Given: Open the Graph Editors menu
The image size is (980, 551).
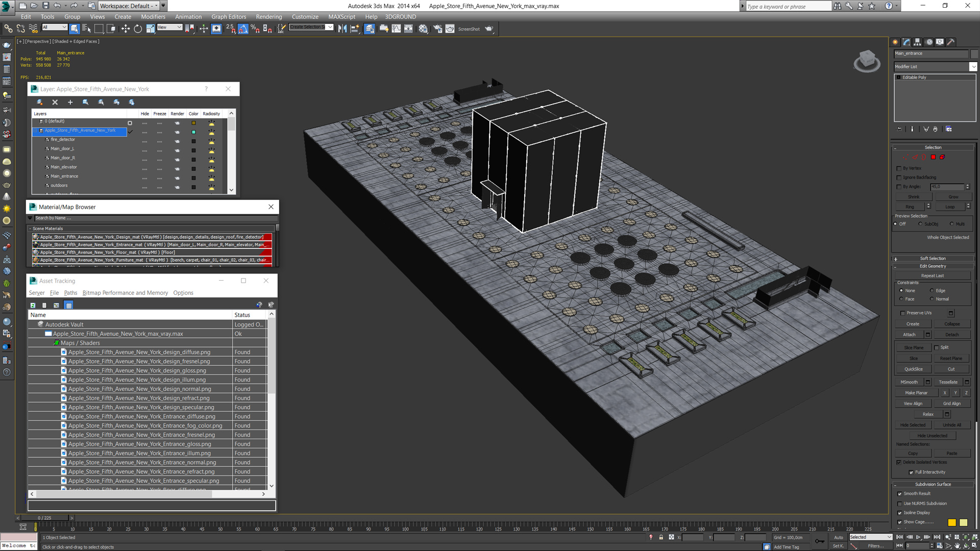Looking at the screenshot, I should click(229, 17).
